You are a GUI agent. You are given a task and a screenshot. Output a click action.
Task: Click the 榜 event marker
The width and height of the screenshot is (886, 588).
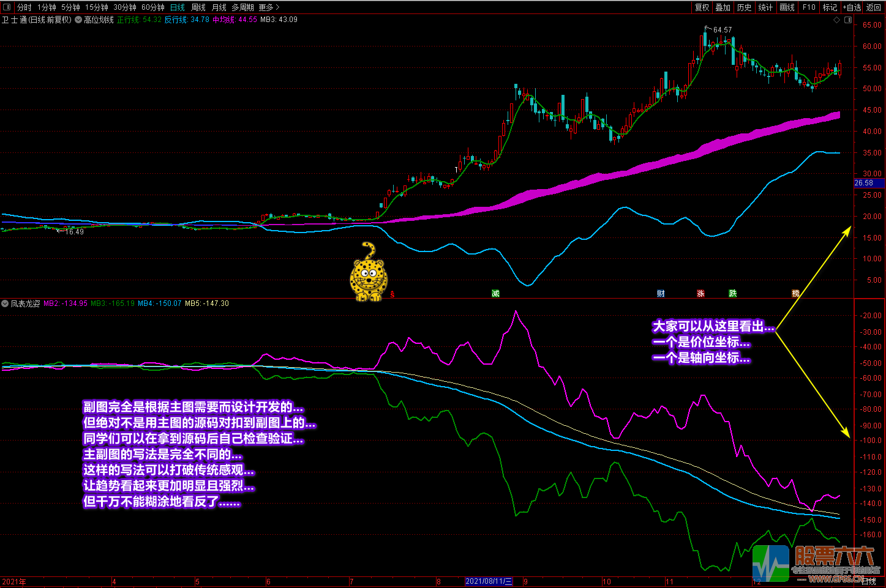pos(795,294)
